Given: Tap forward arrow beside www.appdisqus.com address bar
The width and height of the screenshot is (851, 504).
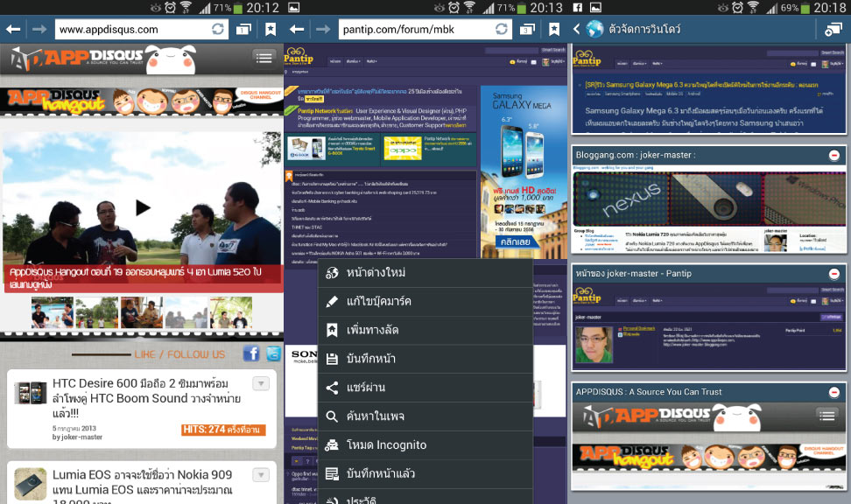Looking at the screenshot, I should 39,29.
